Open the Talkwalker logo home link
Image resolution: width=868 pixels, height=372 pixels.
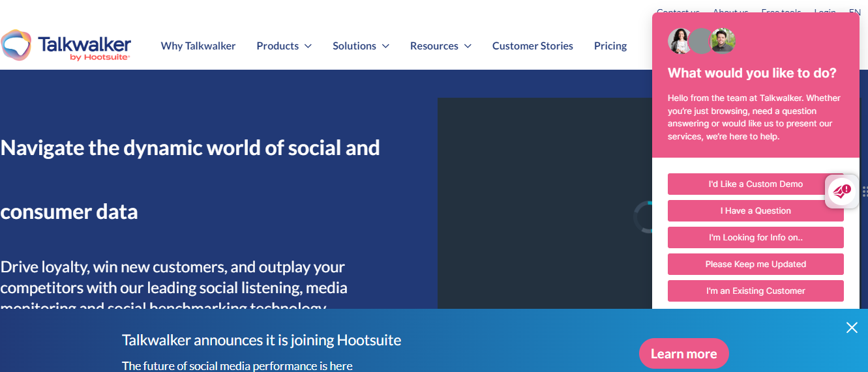(x=66, y=46)
